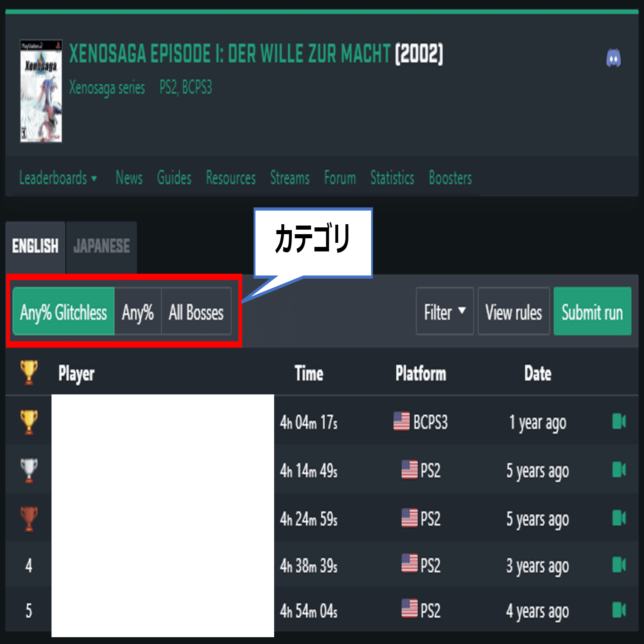644x644 pixels.
Task: Select the All Bosses category
Action: pos(196,312)
